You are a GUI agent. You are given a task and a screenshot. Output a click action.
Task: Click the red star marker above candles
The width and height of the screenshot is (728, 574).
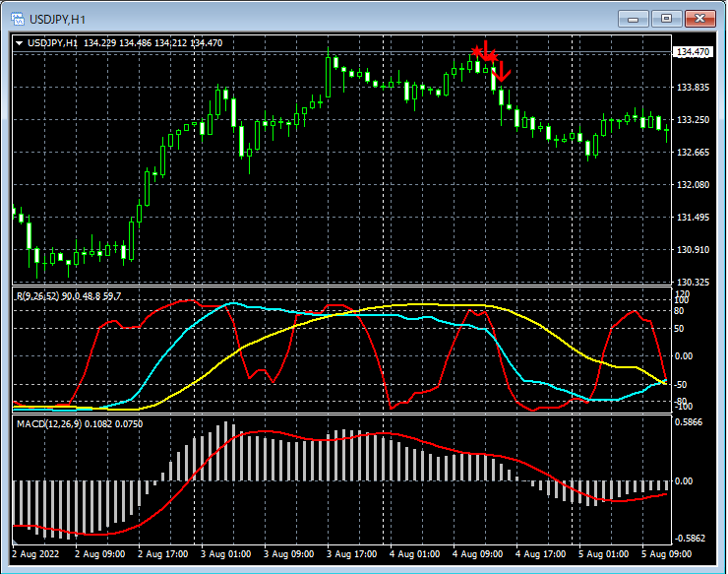point(476,50)
